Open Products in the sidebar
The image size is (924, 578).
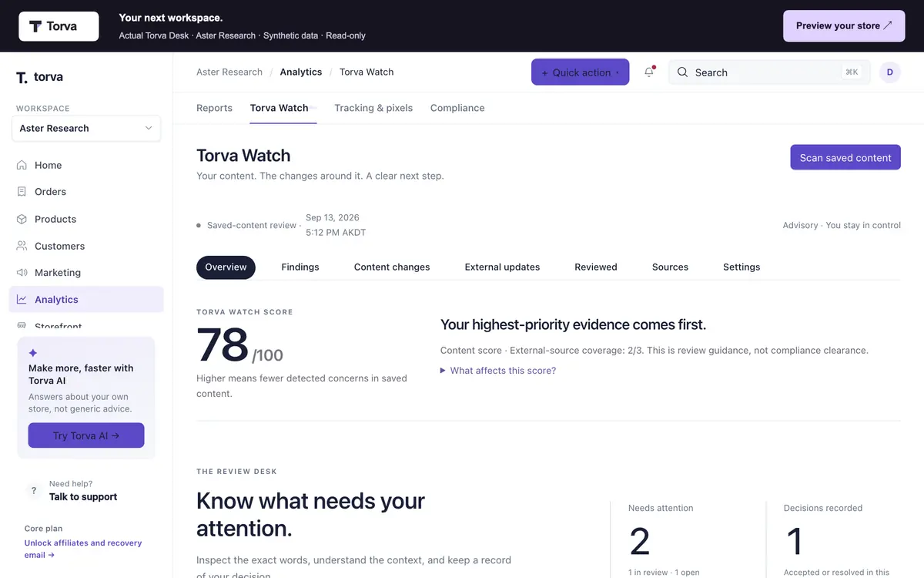click(86, 219)
